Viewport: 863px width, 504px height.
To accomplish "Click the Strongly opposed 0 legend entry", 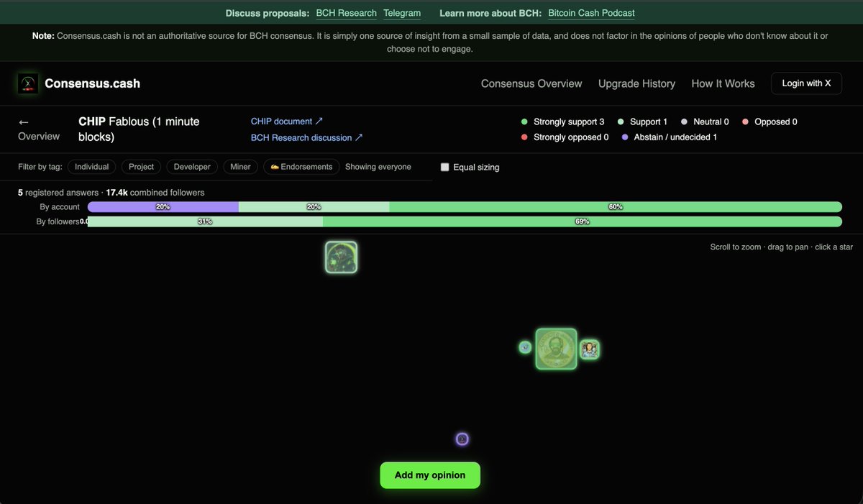I will 565,137.
